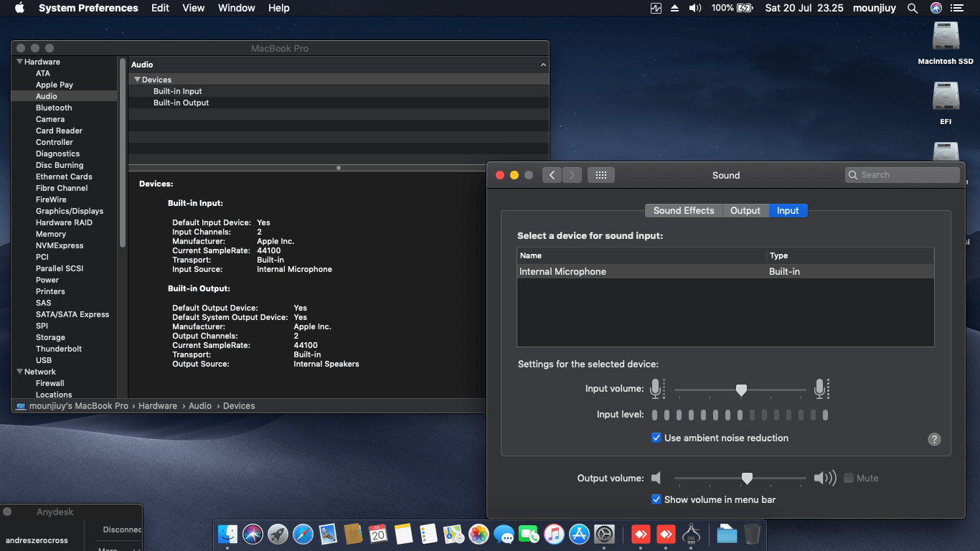The height and width of the screenshot is (551, 980).
Task: Click the Siri icon in the menu bar
Action: click(x=936, y=8)
